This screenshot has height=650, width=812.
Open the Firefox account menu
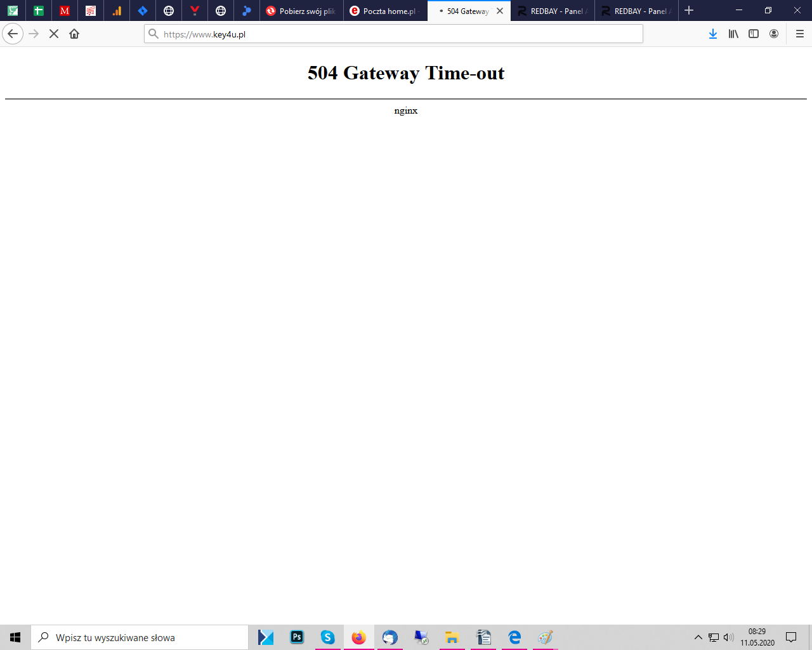(774, 34)
